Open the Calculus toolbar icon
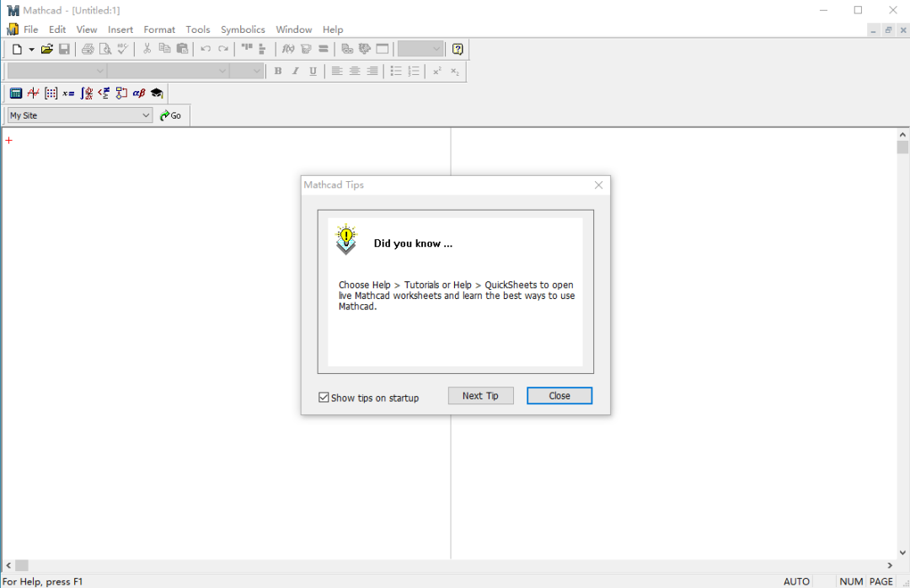Image resolution: width=910 pixels, height=588 pixels. 87,93
